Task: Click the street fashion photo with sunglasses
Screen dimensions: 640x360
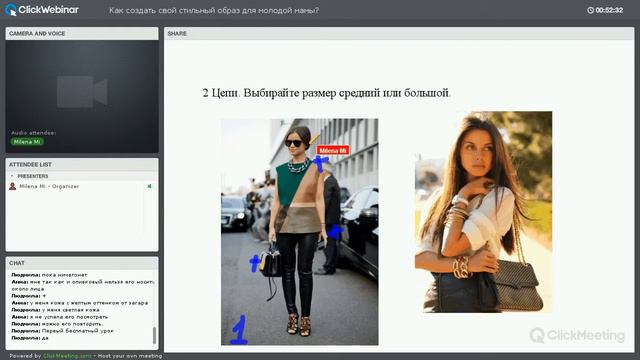Action: [300, 232]
